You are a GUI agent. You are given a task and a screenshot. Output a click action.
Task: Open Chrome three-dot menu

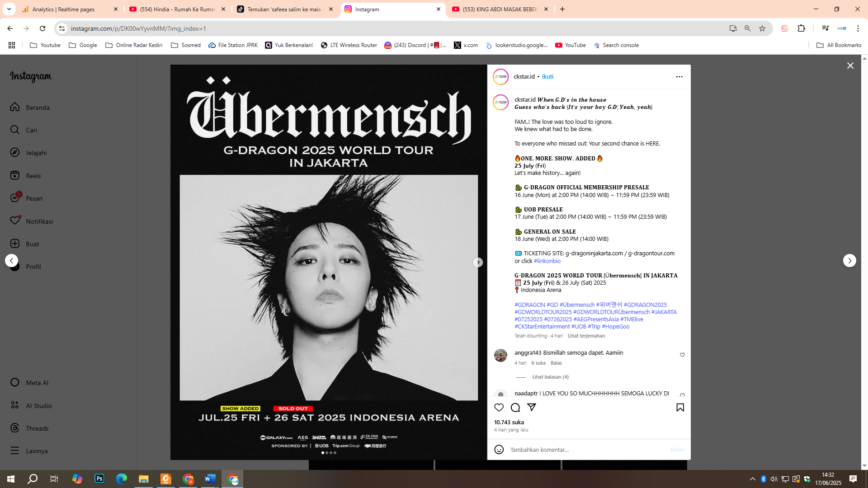(858, 28)
